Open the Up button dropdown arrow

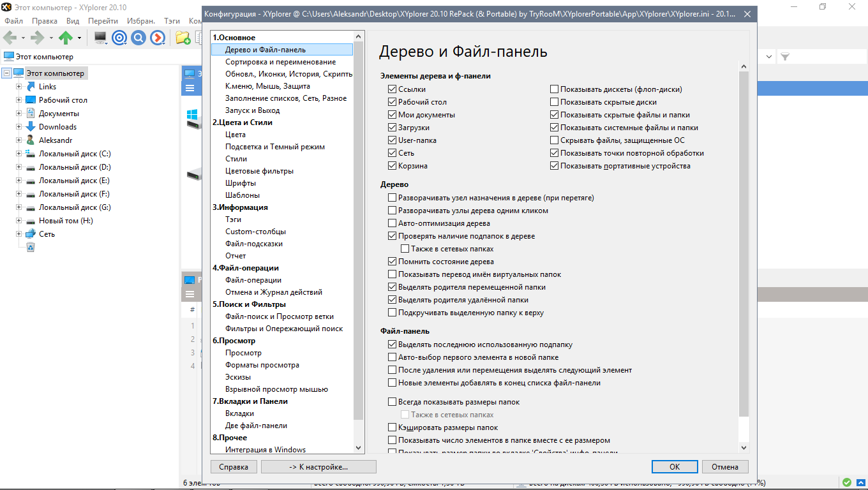click(80, 38)
